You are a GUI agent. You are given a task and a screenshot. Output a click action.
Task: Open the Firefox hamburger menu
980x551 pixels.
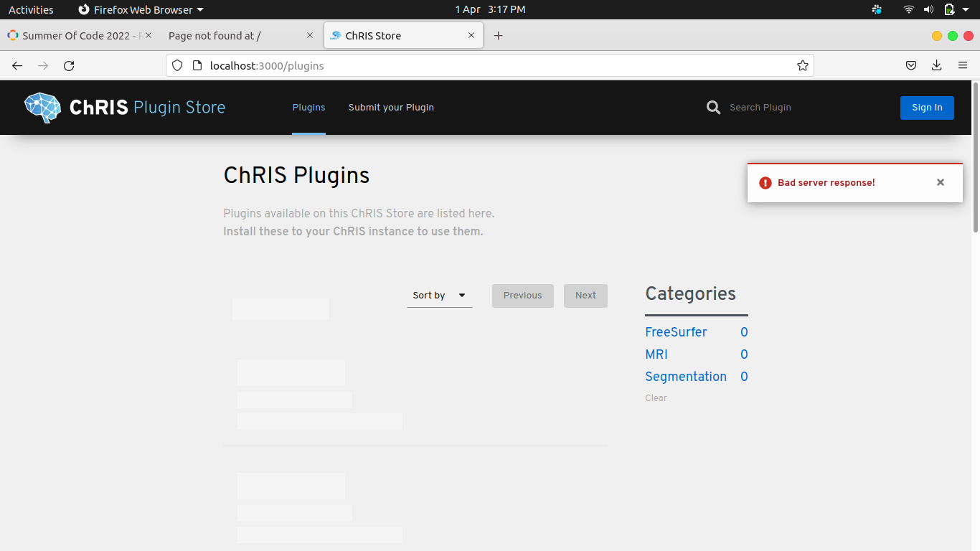(x=963, y=65)
